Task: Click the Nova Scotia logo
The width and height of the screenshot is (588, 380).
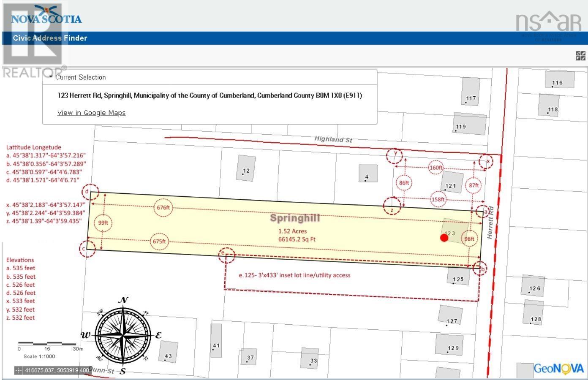Action: point(46,17)
